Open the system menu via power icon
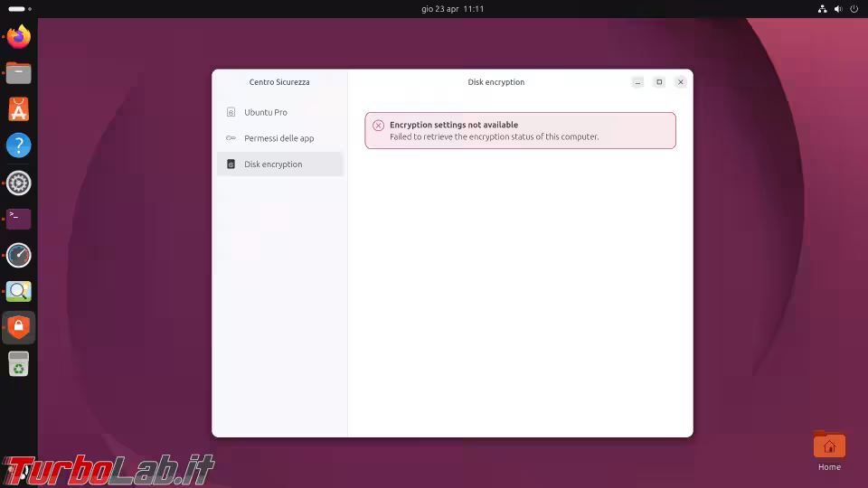Image resolution: width=868 pixels, height=488 pixels. point(854,9)
